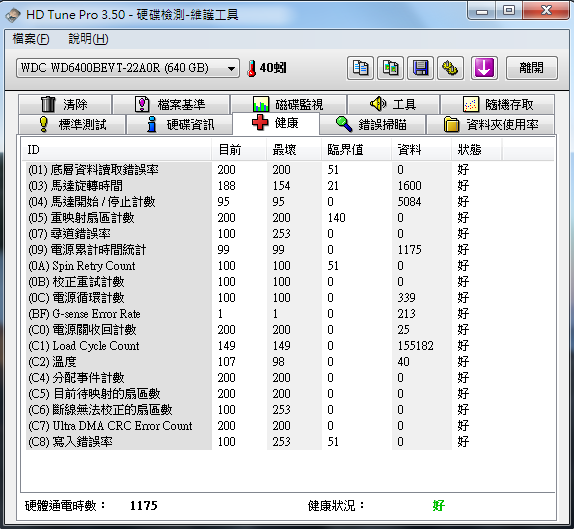Minimize the HD Tune Pro window
The height and width of the screenshot is (529, 574).
click(482, 11)
